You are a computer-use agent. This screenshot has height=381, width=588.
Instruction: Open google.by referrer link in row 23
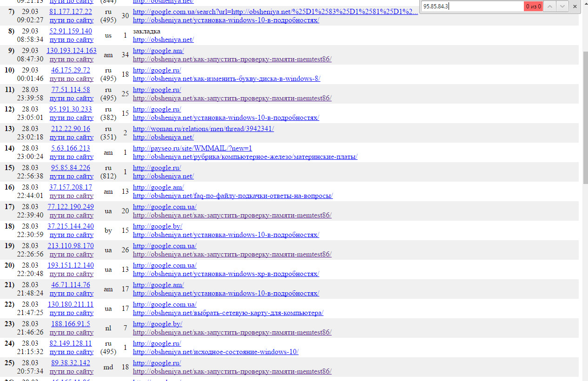[158, 324]
